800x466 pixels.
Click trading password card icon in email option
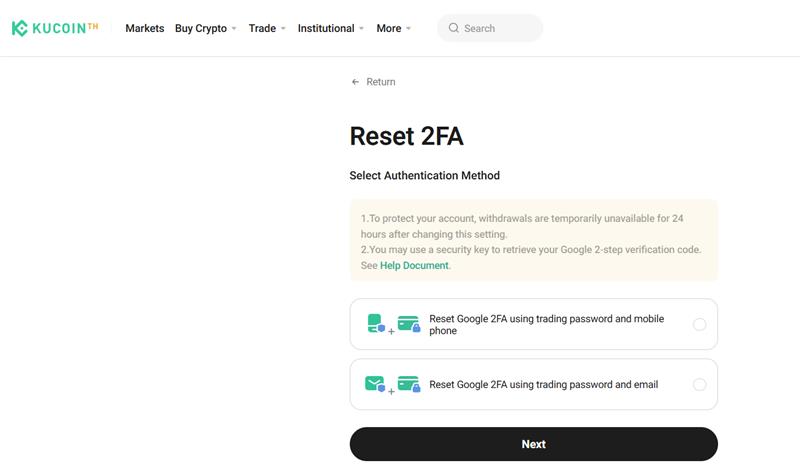click(408, 384)
